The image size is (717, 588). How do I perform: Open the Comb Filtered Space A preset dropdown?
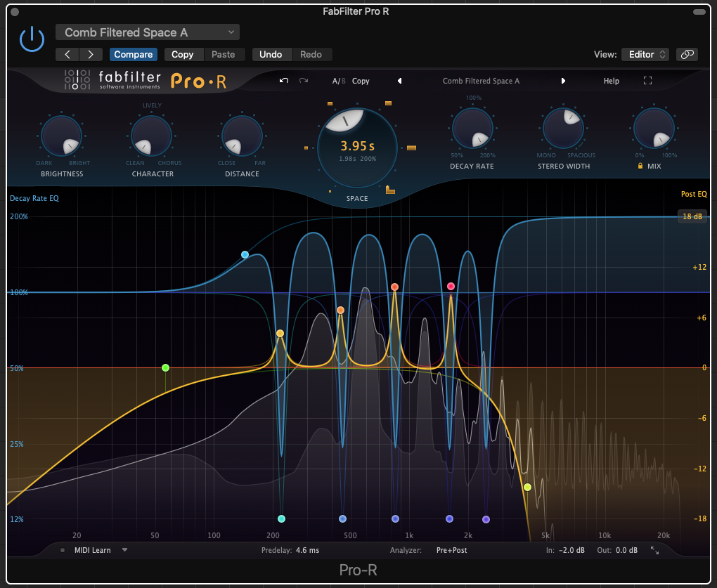click(x=148, y=32)
